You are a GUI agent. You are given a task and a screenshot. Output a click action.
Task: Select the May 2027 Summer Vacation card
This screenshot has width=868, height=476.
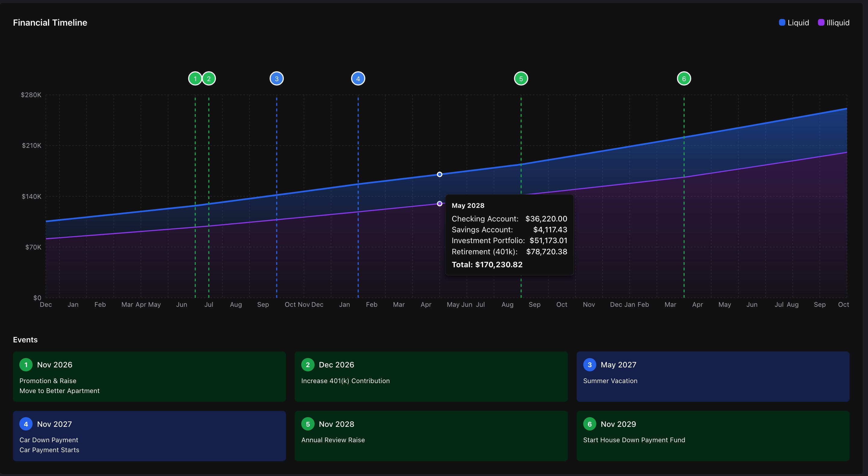coord(713,376)
